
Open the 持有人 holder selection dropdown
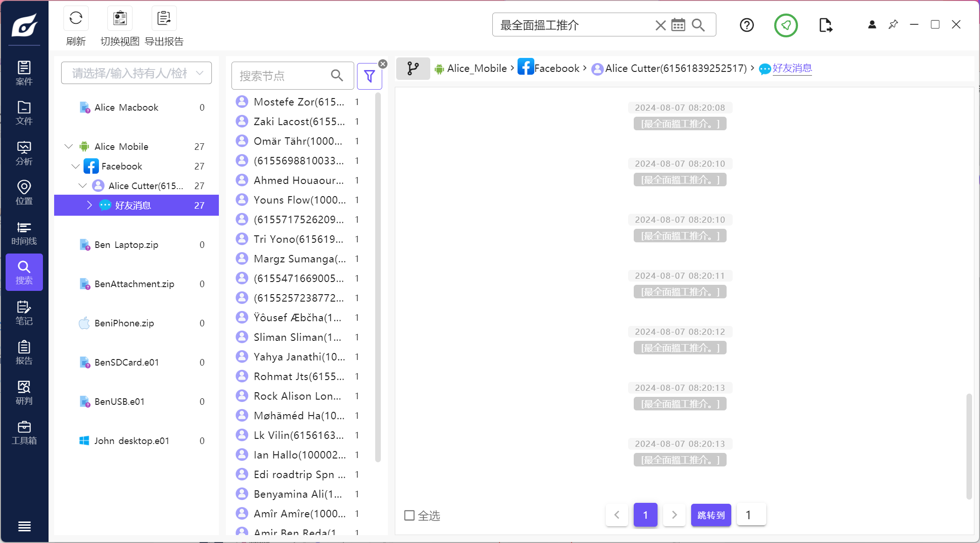pyautogui.click(x=136, y=73)
